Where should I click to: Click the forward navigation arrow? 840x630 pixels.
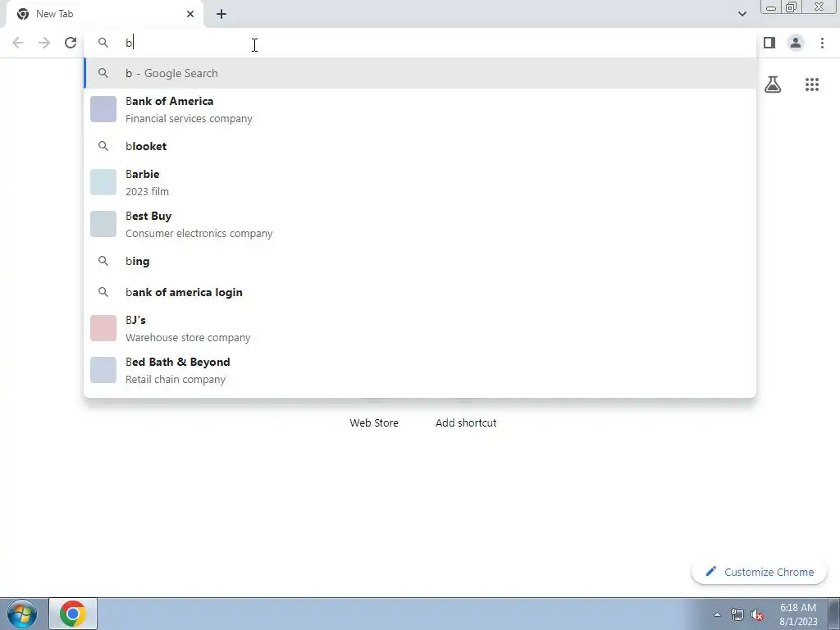[x=44, y=43]
